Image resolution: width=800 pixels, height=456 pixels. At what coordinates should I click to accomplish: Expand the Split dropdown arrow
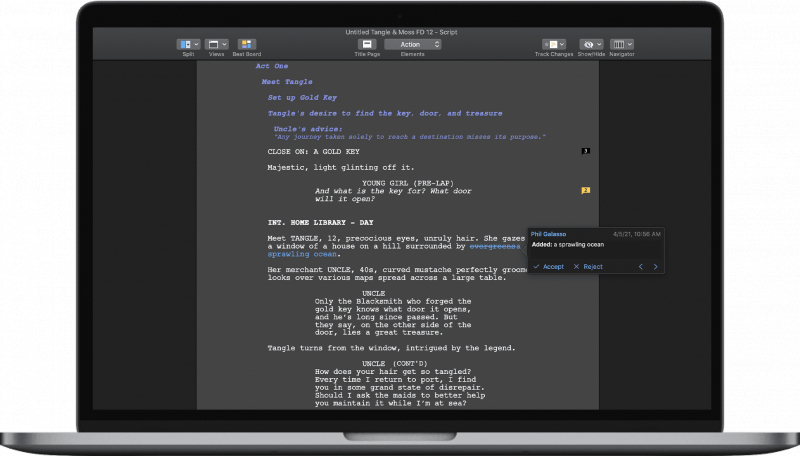pos(196,45)
